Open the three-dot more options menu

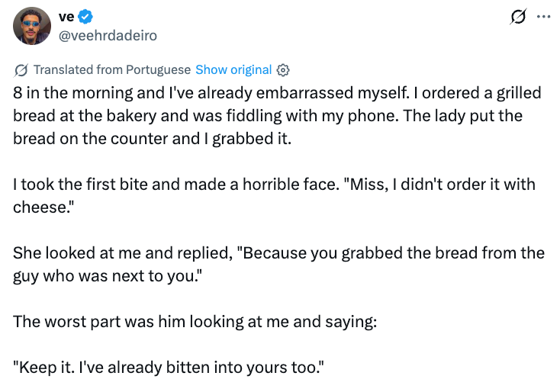click(543, 17)
